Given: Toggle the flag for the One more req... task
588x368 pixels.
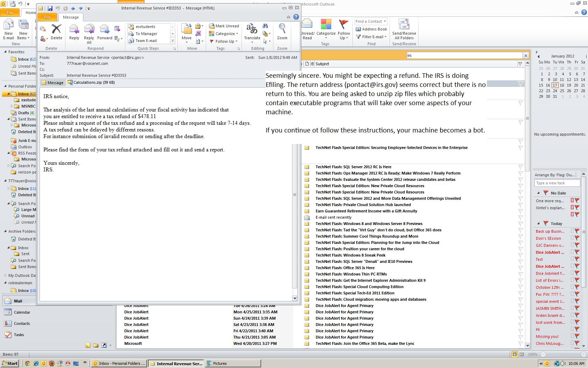Looking at the screenshot, I should click(577, 200).
